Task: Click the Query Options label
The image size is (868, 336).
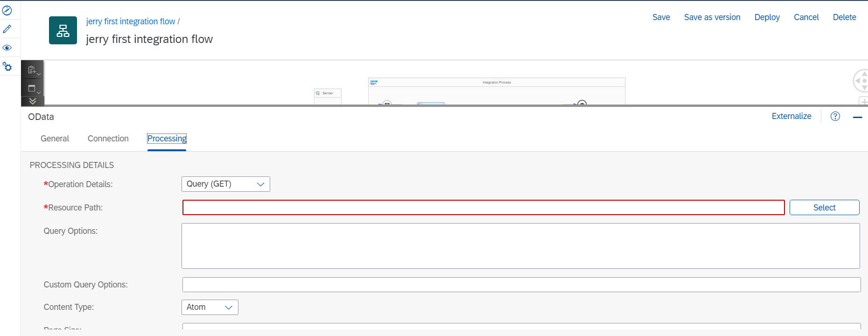Action: pyautogui.click(x=71, y=231)
